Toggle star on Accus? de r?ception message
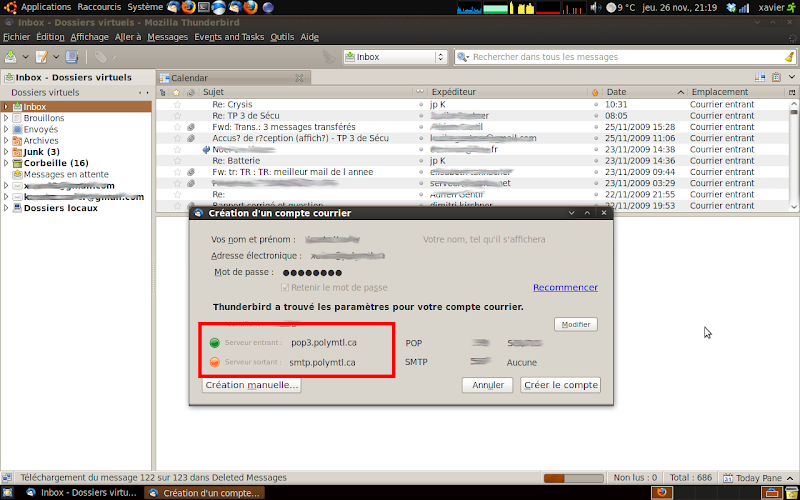 pyautogui.click(x=178, y=138)
